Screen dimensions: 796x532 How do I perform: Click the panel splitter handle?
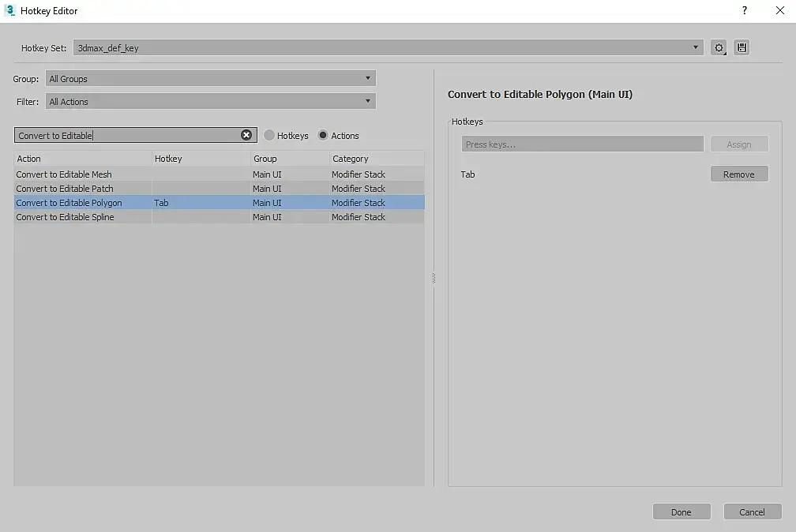[x=434, y=278]
